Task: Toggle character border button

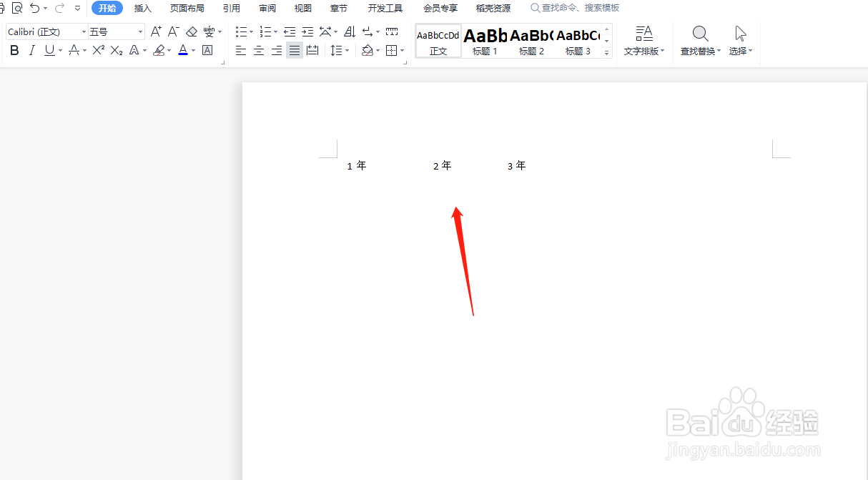Action: 207,50
